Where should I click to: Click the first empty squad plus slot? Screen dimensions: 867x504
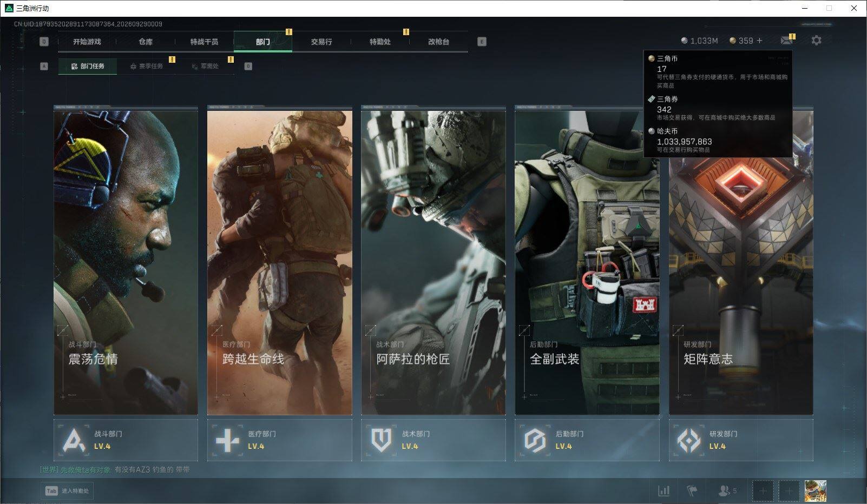763,491
